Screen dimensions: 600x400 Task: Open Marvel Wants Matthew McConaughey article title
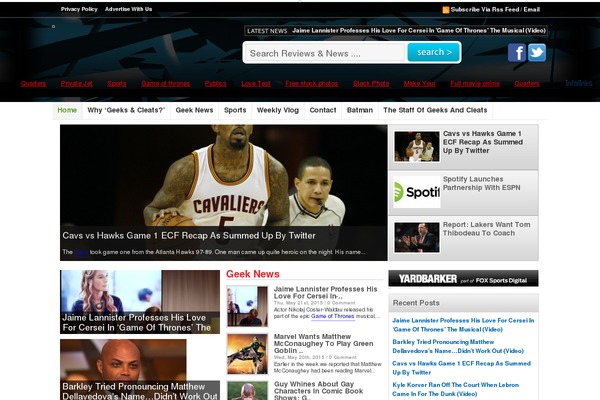323,343
